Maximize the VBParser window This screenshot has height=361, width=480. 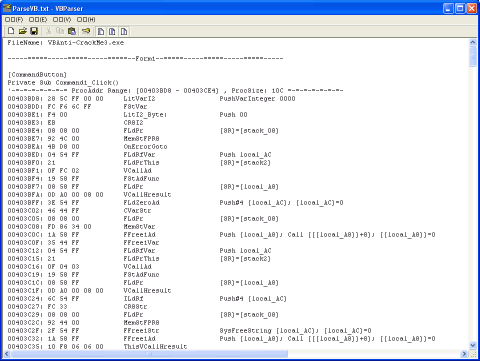[x=460, y=8]
